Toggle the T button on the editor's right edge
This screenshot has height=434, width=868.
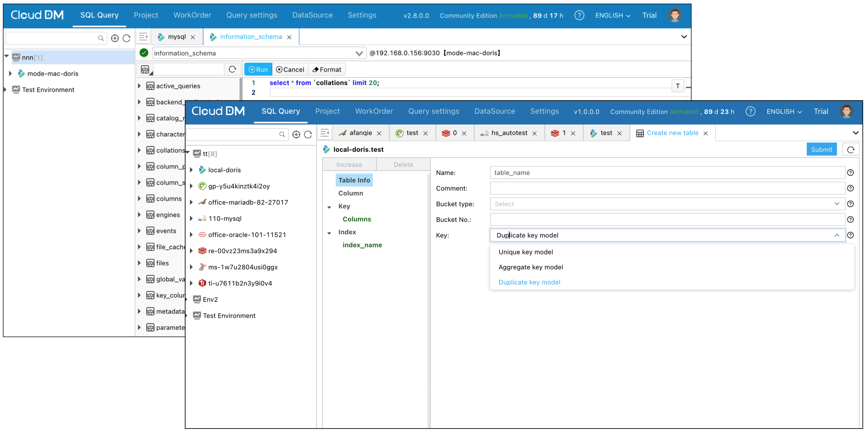678,86
